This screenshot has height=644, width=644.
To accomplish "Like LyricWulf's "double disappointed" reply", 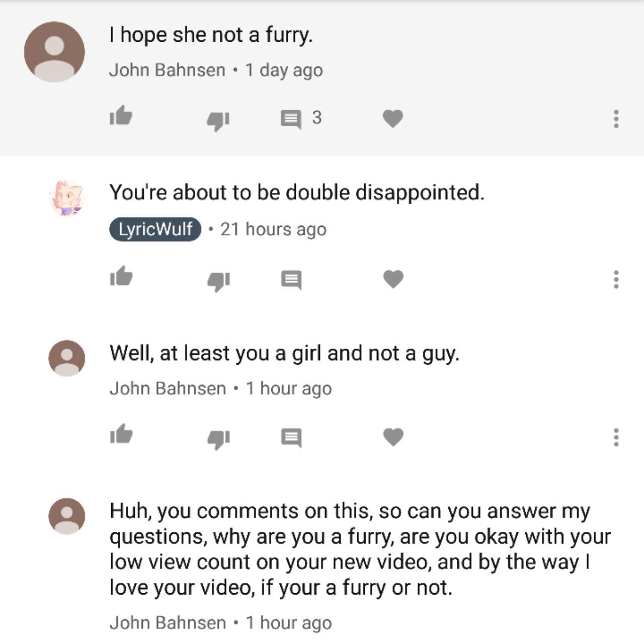I will coord(121,276).
